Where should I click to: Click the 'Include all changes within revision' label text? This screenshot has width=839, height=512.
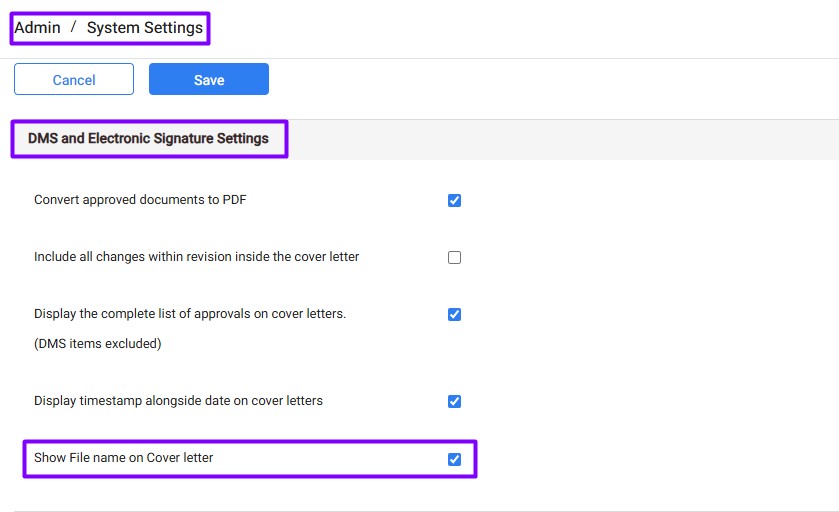point(196,257)
